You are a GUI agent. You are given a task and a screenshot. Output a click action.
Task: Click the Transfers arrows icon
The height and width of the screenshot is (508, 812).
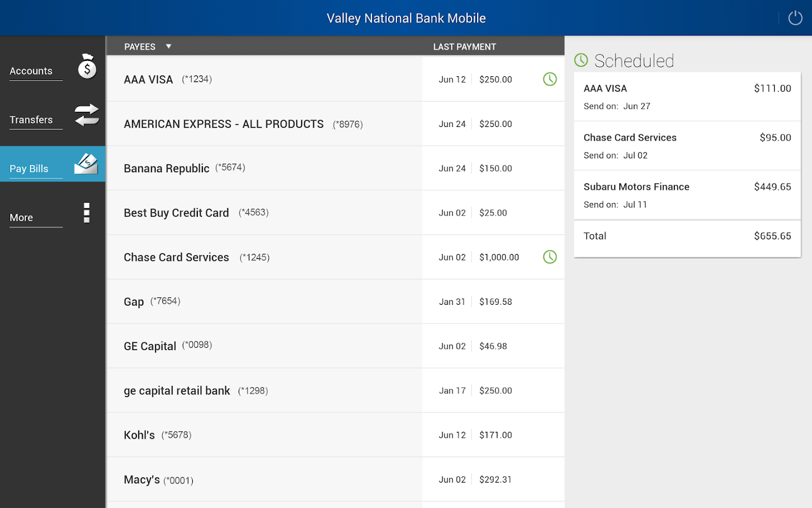[x=87, y=115]
